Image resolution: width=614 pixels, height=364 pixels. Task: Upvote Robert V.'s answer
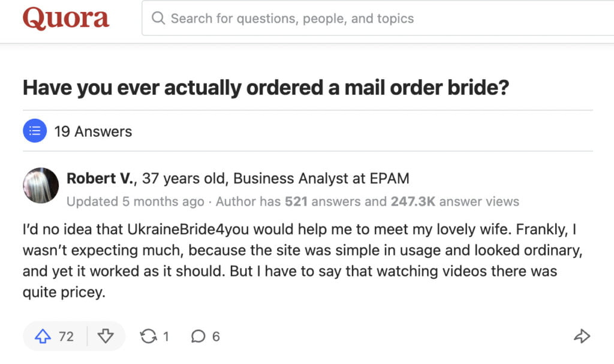[x=42, y=336]
